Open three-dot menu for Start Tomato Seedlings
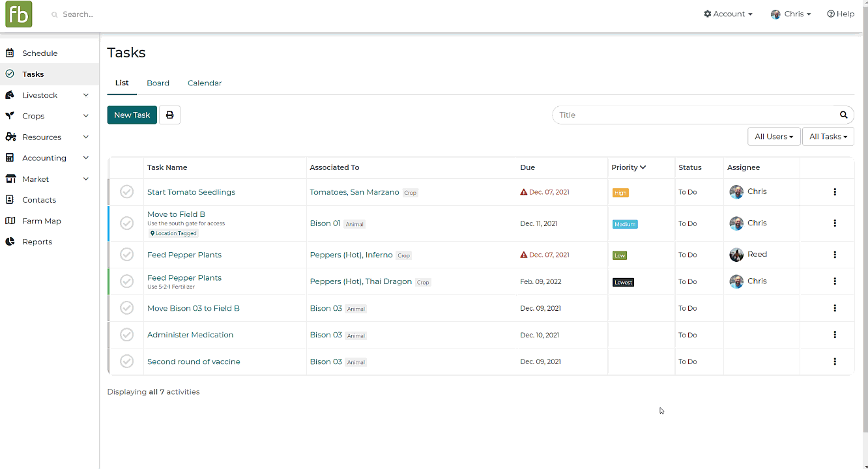This screenshot has height=469, width=868. [835, 192]
